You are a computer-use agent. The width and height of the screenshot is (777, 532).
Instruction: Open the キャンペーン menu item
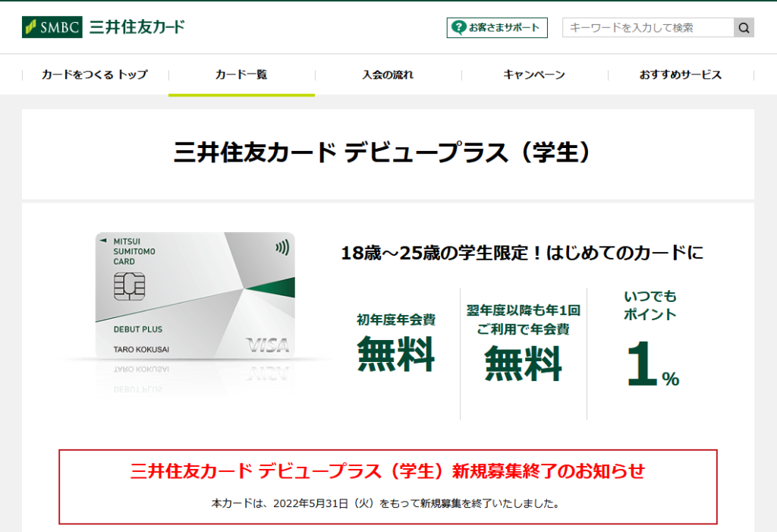pos(534,75)
